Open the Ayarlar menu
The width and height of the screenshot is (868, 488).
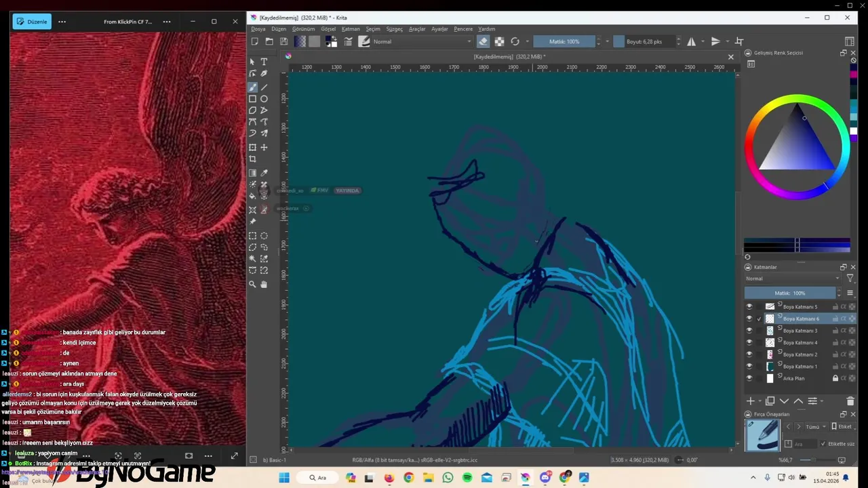click(439, 29)
